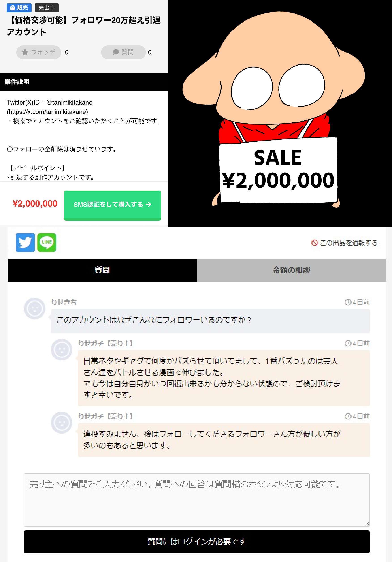Viewport: 392px width, 562px height.
Task: Click the speech bubble 質問 button
Action: (x=123, y=52)
